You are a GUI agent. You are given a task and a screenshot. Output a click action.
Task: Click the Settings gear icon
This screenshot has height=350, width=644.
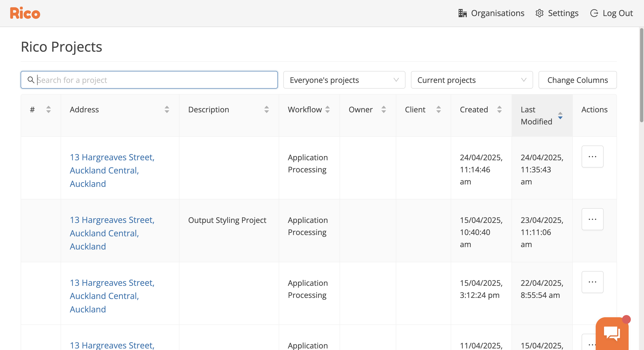click(539, 13)
